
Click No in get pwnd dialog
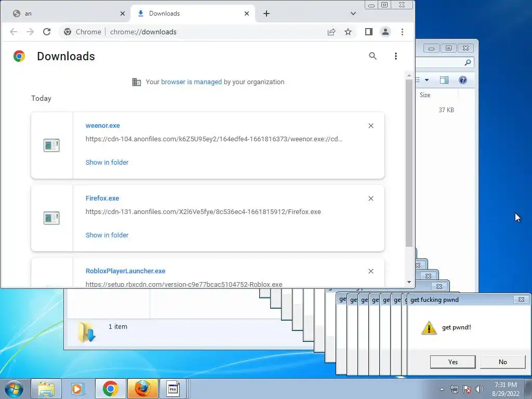(x=503, y=362)
